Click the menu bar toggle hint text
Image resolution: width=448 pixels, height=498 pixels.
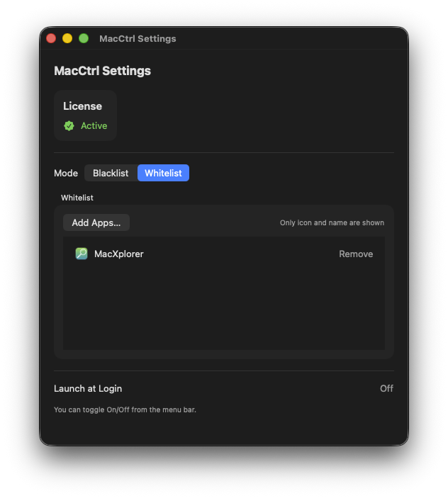tap(125, 409)
